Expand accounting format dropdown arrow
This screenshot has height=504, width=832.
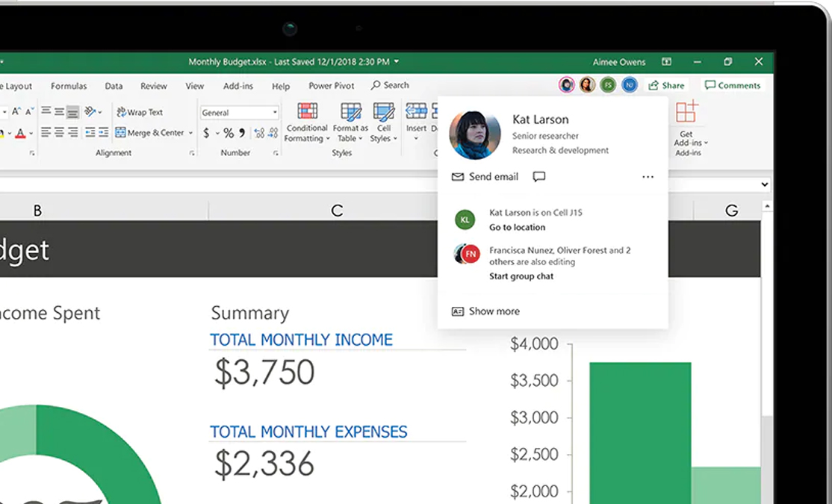[217, 133]
